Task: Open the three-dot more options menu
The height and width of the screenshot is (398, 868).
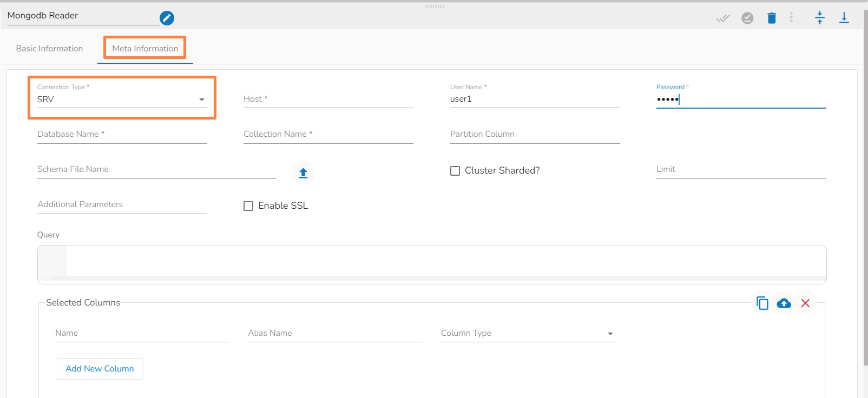Action: click(791, 18)
